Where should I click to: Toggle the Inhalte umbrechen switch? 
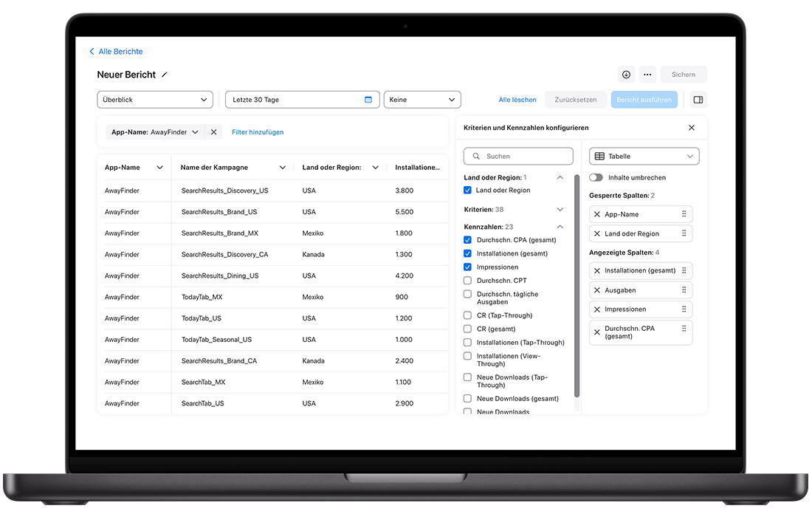point(596,178)
